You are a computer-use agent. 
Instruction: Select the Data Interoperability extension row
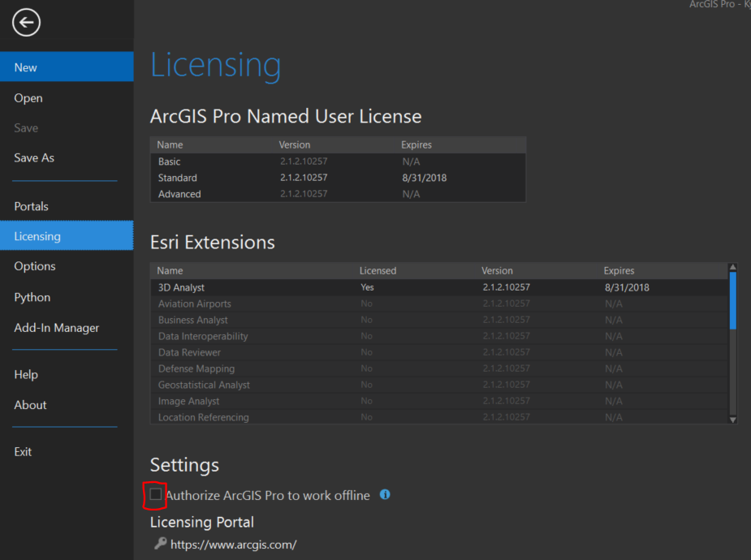coord(439,336)
